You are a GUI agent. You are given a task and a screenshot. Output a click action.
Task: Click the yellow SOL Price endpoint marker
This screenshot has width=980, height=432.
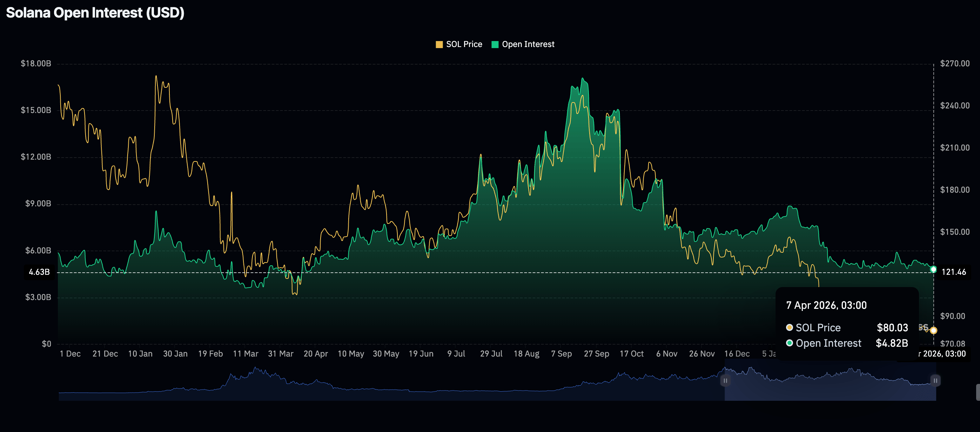point(933,330)
